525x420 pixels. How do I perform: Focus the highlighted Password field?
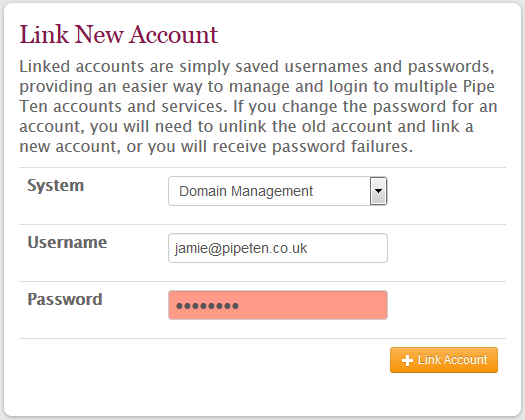[278, 305]
